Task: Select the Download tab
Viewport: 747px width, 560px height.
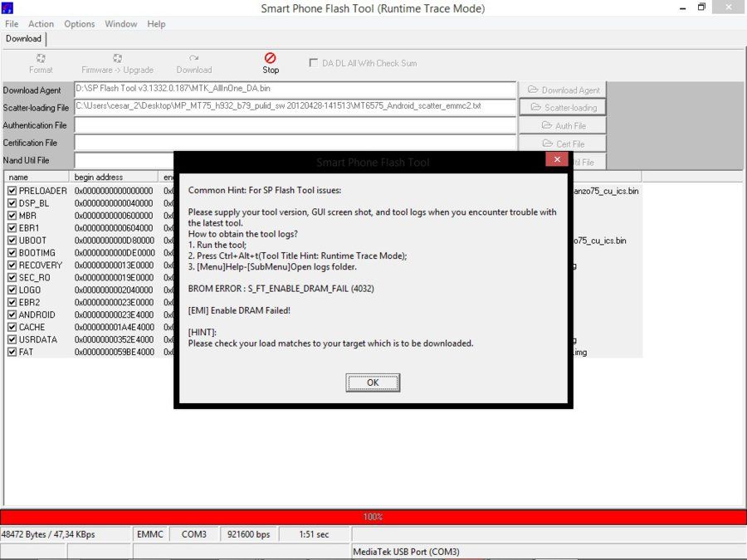Action: coord(23,38)
